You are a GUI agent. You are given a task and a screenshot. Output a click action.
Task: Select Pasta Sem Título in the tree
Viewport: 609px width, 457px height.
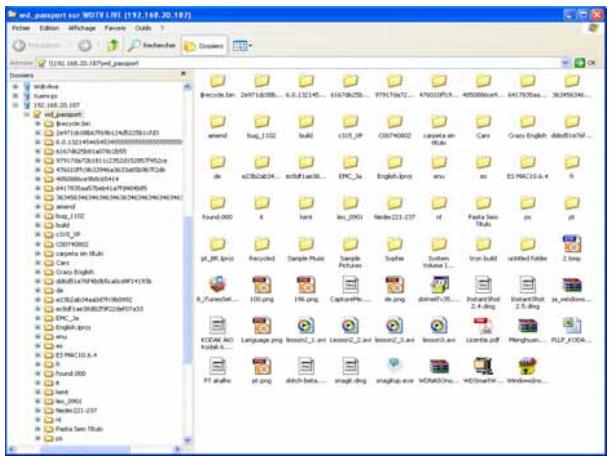pyautogui.click(x=79, y=429)
